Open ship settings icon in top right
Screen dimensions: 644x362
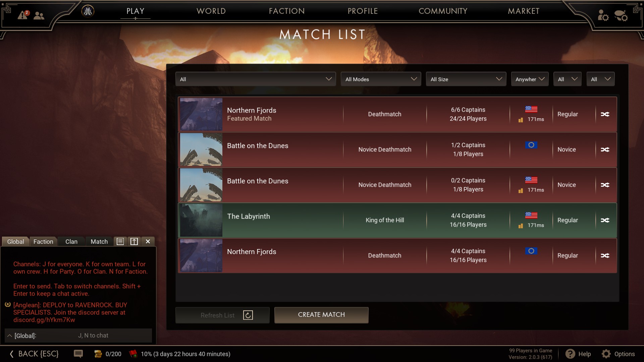point(621,15)
